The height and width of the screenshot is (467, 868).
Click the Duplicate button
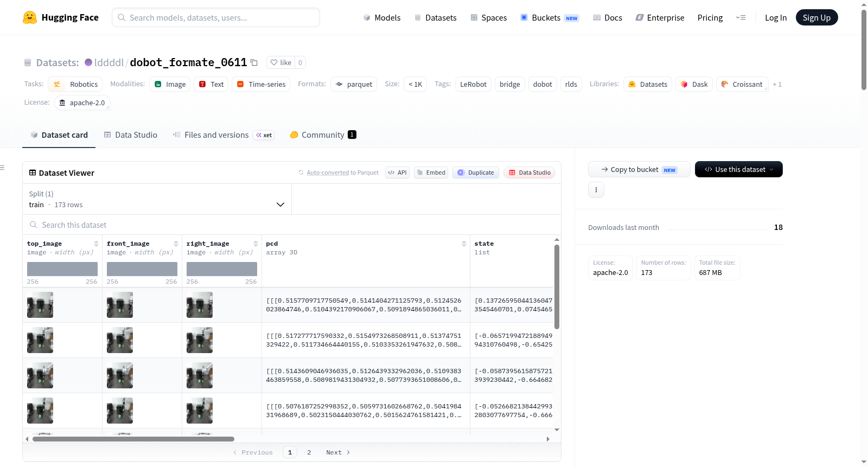[x=476, y=172]
